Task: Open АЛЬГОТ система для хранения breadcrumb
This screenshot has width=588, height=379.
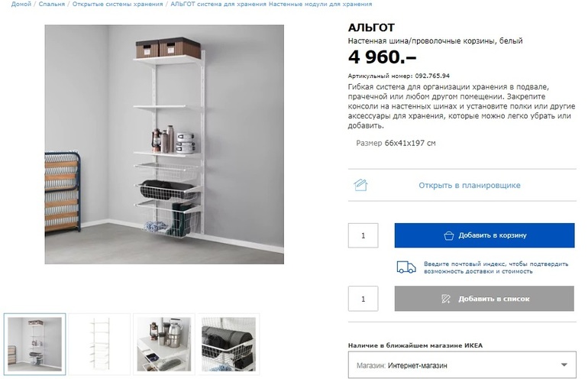Action: coord(271,4)
